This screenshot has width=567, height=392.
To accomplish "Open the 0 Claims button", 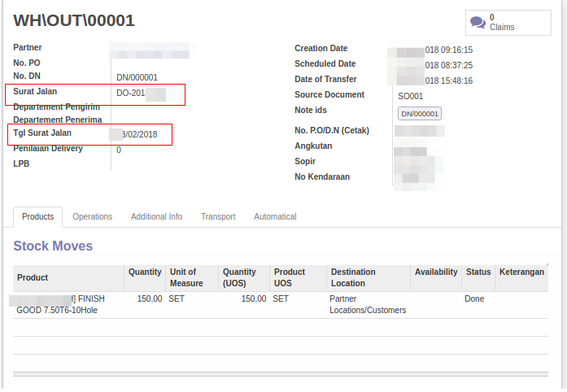I will click(x=510, y=22).
